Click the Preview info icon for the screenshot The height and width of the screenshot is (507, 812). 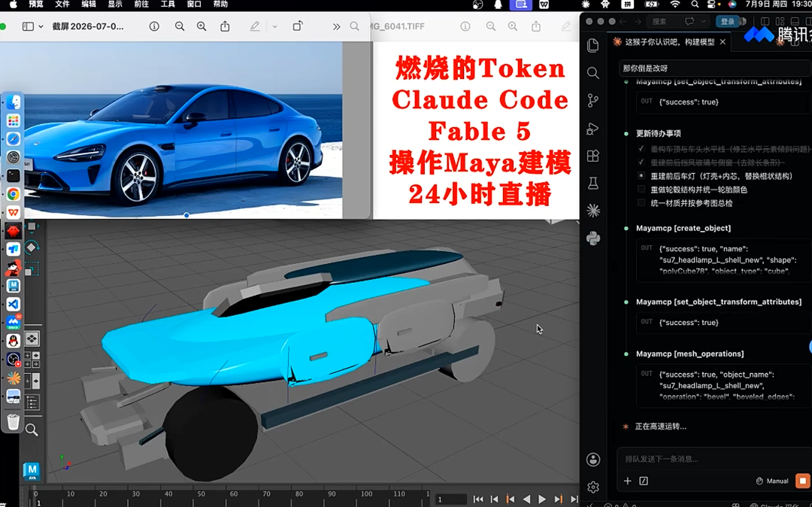tap(154, 26)
